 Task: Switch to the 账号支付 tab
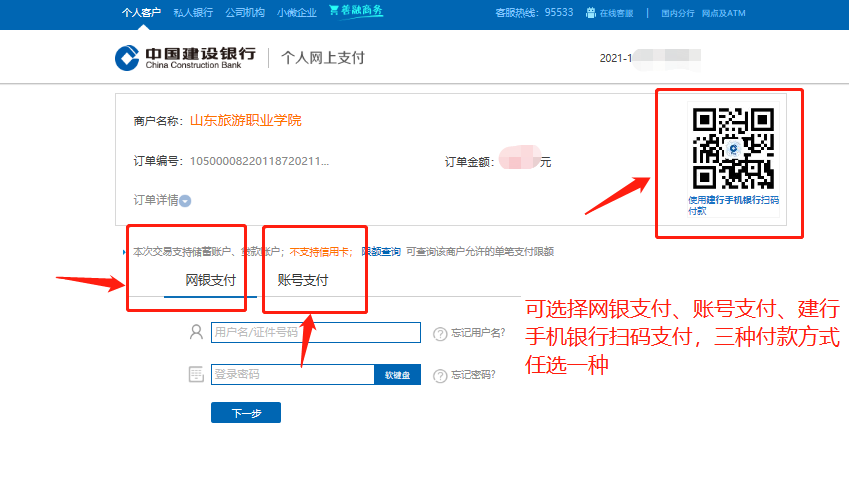[303, 280]
